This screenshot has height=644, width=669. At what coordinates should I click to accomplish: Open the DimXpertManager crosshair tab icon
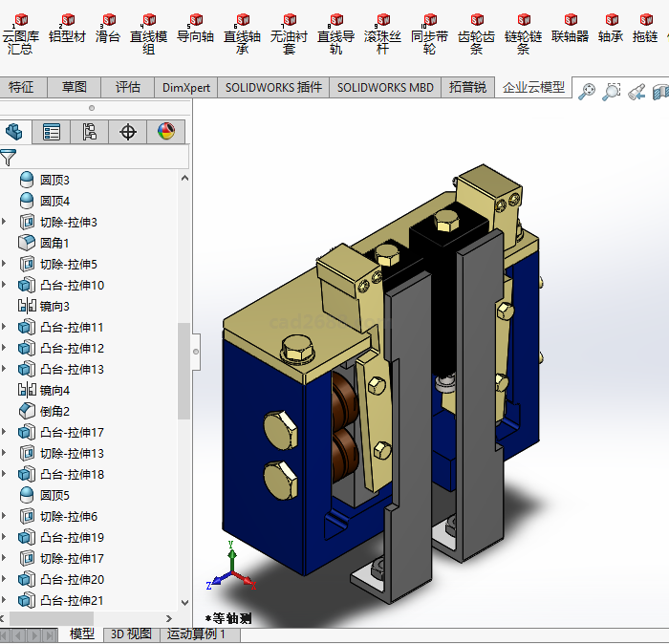(x=128, y=132)
